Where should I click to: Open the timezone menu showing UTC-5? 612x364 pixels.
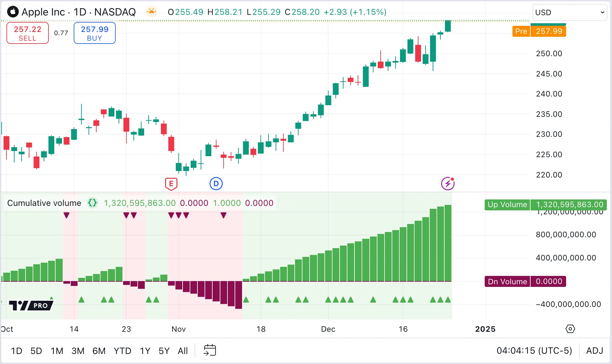(534, 350)
